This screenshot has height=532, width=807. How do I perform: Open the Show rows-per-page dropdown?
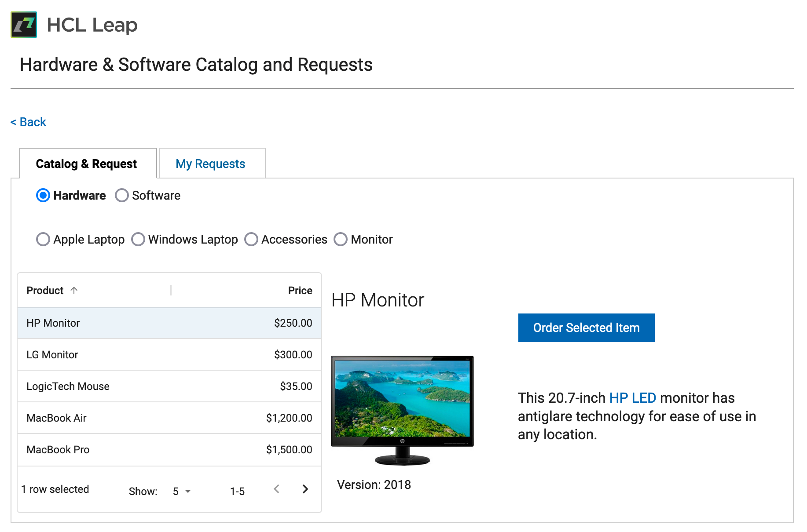point(182,491)
